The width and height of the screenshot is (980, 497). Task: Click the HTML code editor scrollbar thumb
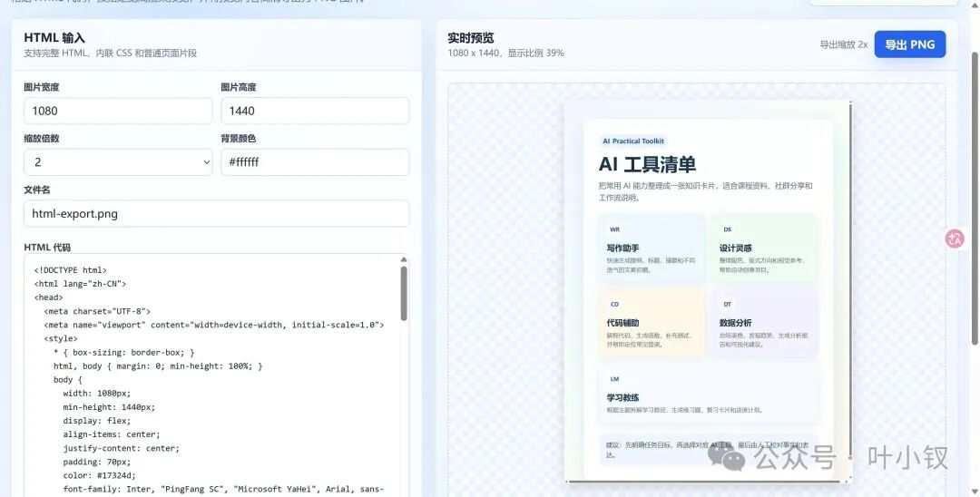tap(404, 294)
